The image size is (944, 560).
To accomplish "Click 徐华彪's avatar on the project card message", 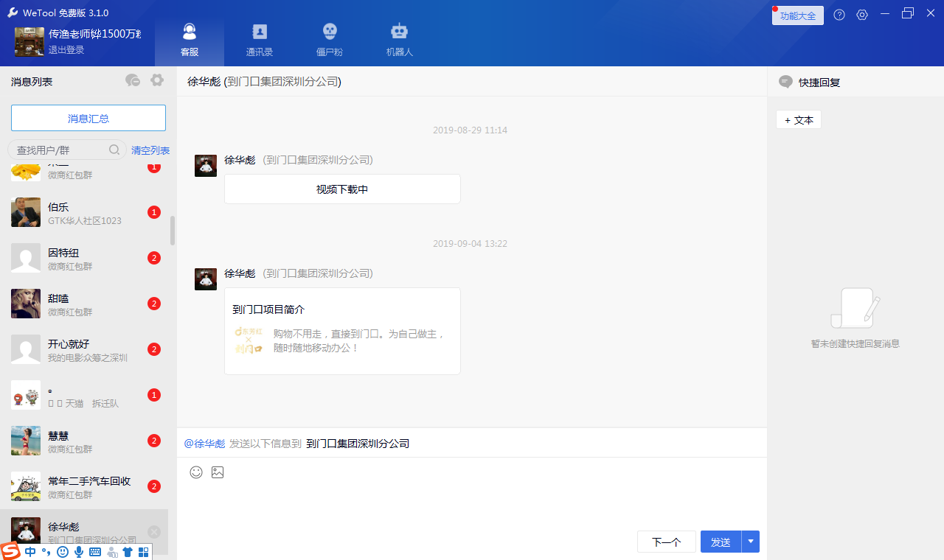I will (x=206, y=279).
